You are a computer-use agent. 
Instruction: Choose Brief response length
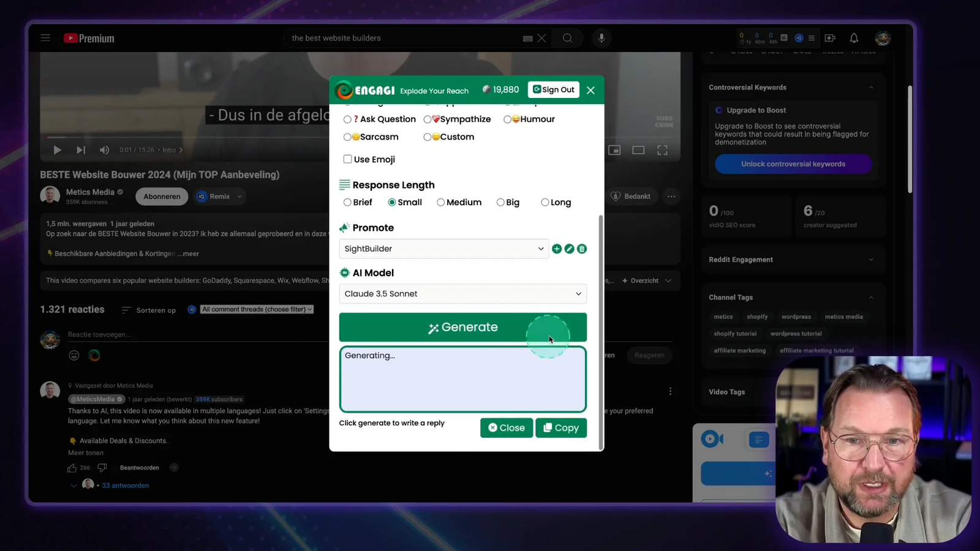[x=347, y=203]
